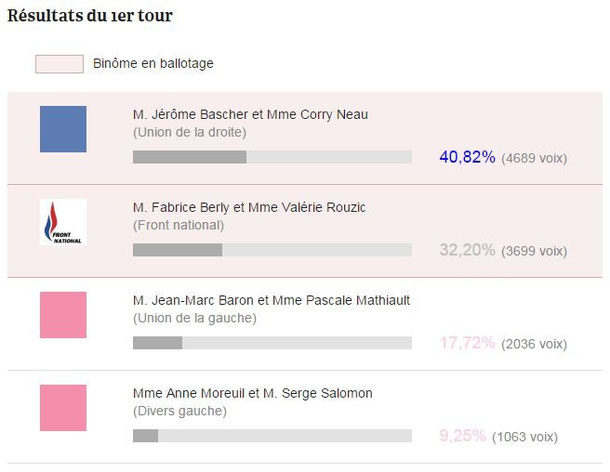This screenshot has width=610, height=472.
Task: Click the blue Union de la droite square
Action: coord(63,129)
